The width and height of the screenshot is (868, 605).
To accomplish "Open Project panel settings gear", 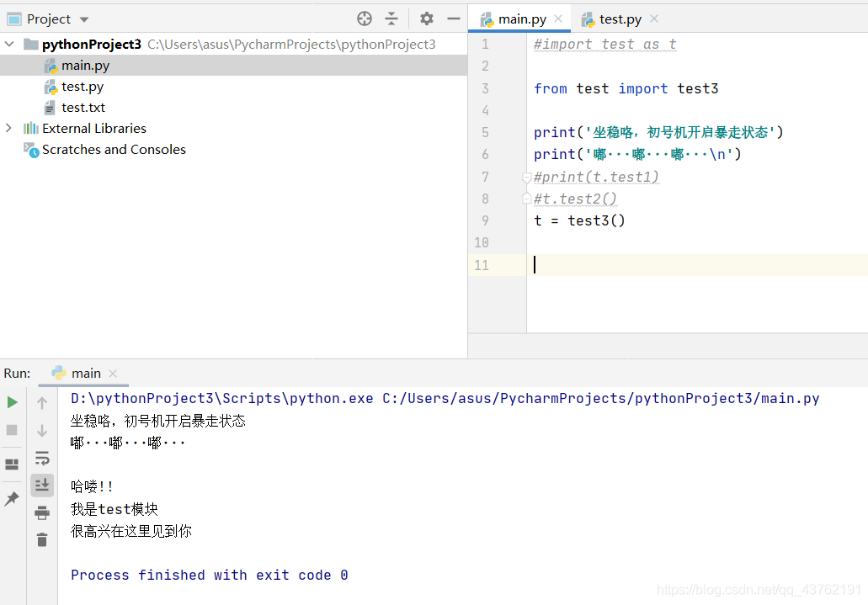I will coord(426,19).
